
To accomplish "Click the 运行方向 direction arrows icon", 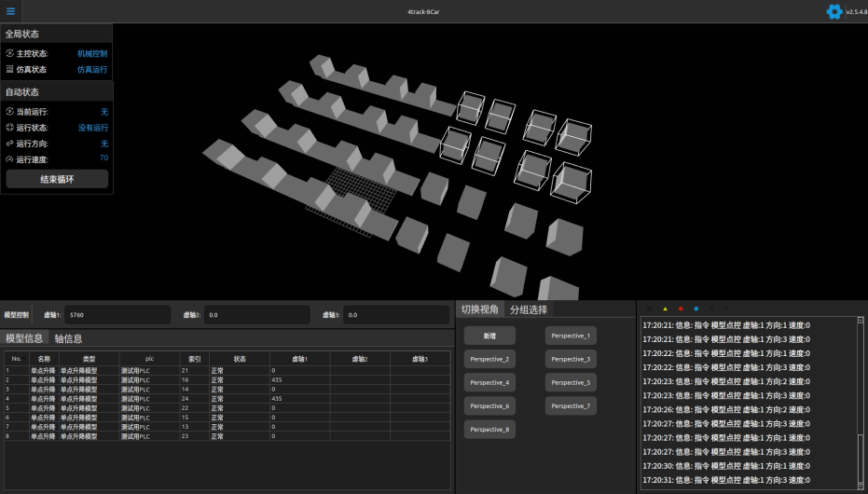I will [x=10, y=144].
